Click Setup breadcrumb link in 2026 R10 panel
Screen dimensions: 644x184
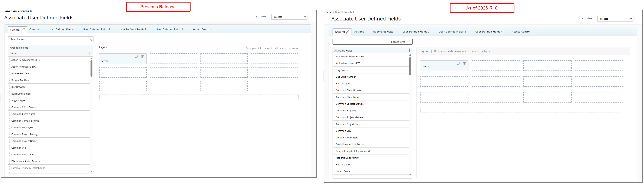(329, 12)
